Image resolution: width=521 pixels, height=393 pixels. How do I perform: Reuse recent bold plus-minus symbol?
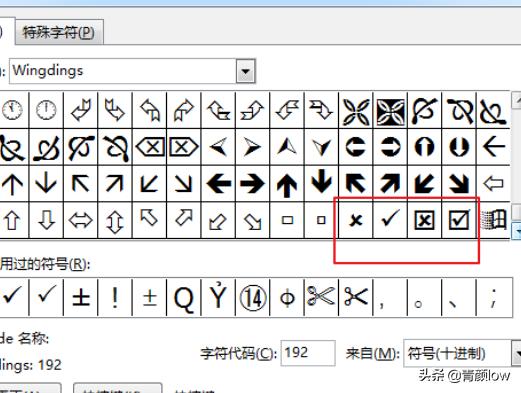pyautogui.click(x=81, y=296)
